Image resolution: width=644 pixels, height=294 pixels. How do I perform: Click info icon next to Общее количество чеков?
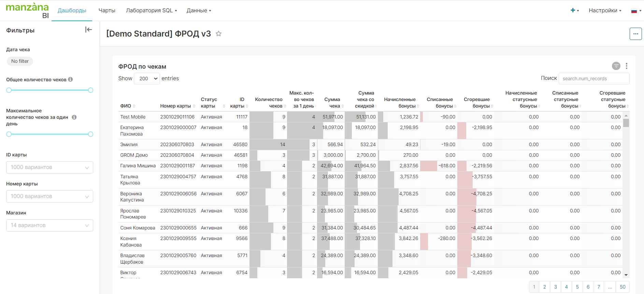70,79
